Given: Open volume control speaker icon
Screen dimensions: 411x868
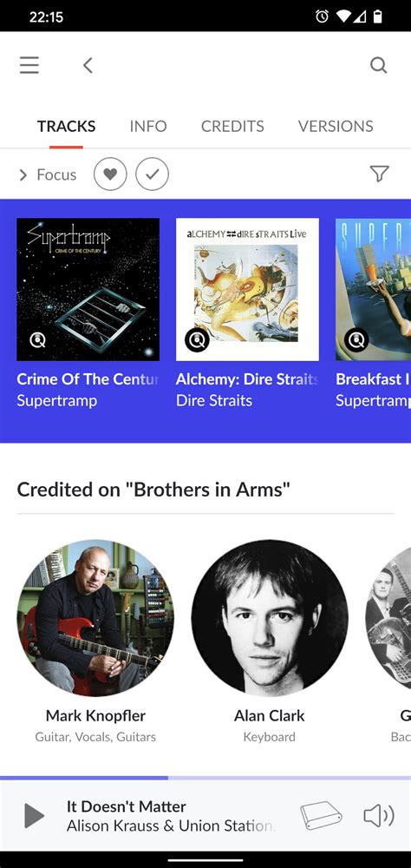Looking at the screenshot, I should coord(379,815).
